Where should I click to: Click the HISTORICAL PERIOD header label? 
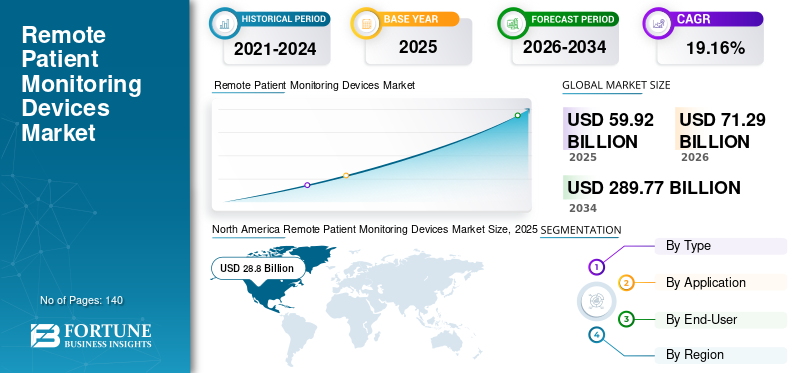tap(284, 19)
